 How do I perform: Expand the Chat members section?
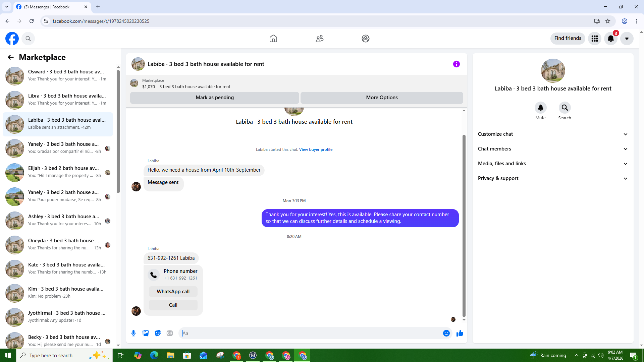[553, 149]
